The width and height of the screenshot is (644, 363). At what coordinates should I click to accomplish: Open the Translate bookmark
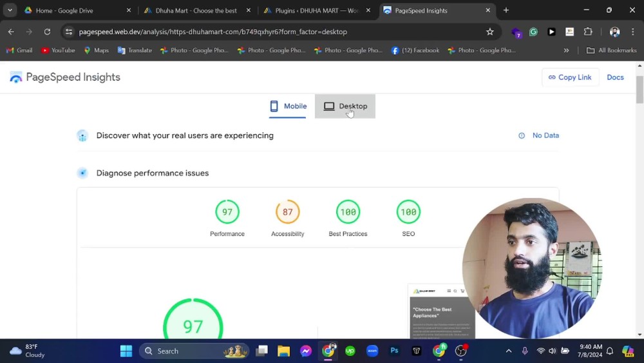[135, 50]
